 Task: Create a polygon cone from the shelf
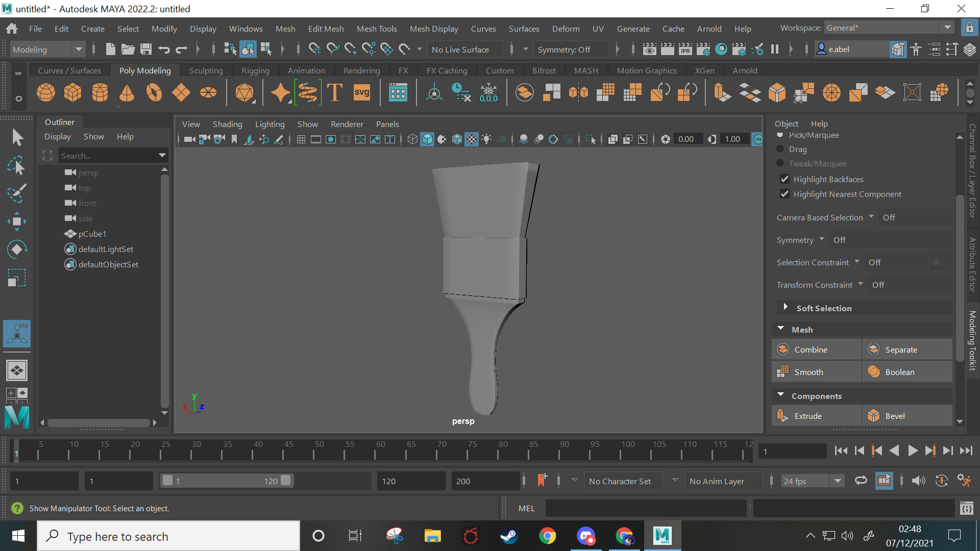(127, 93)
